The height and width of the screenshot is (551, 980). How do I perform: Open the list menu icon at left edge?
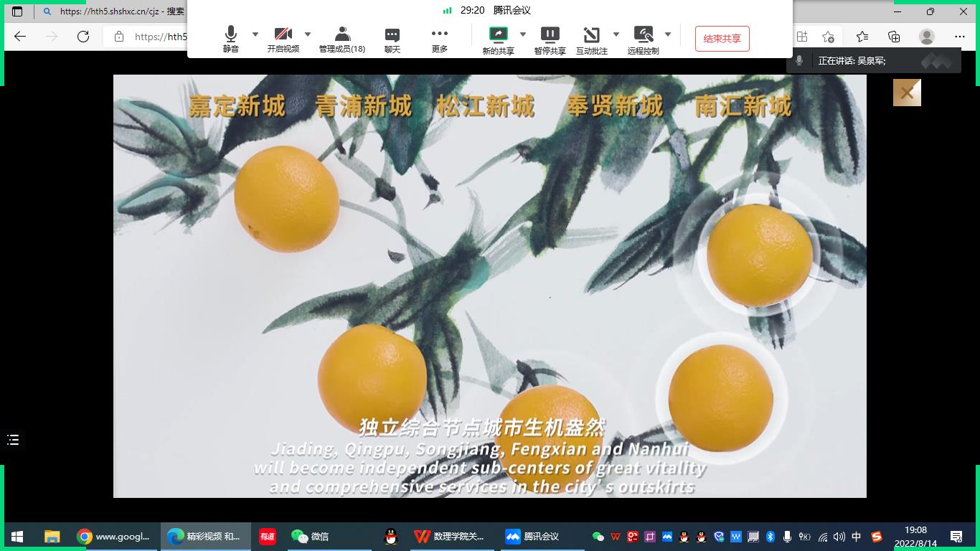pos(13,440)
